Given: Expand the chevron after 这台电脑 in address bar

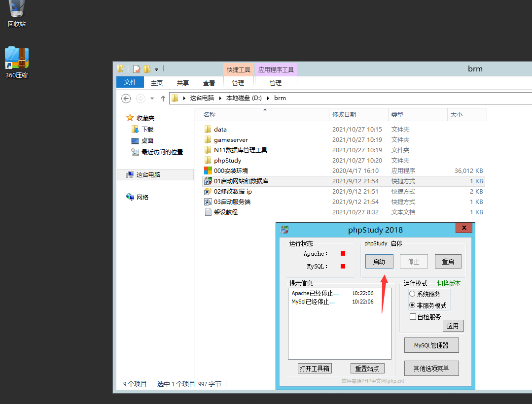Looking at the screenshot, I should (220, 98).
